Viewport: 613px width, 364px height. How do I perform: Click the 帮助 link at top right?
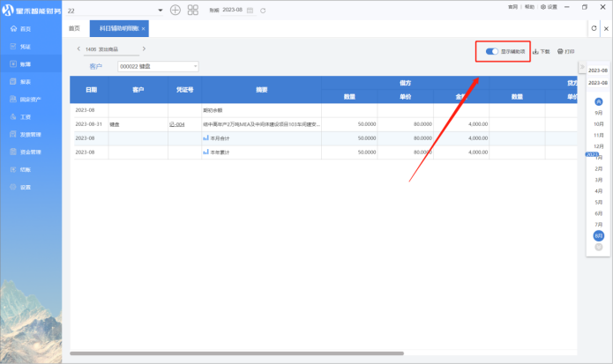coord(529,6)
